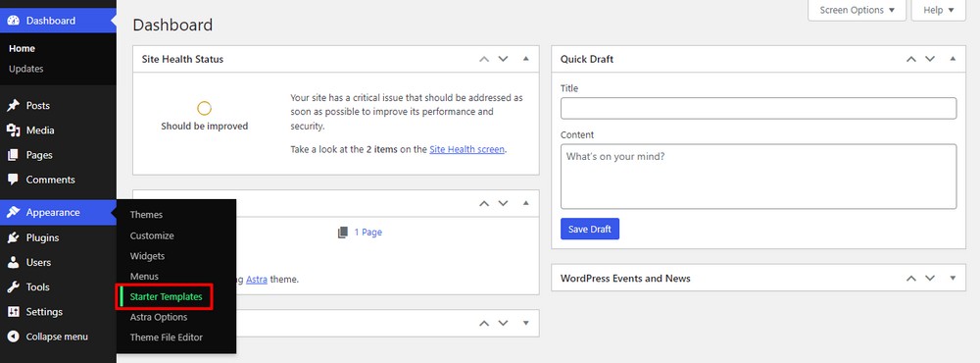980x363 pixels.
Task: Click the Comments bubble icon
Action: tap(13, 180)
